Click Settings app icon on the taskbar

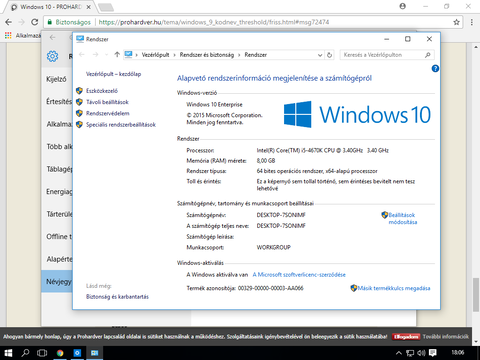[77, 353]
